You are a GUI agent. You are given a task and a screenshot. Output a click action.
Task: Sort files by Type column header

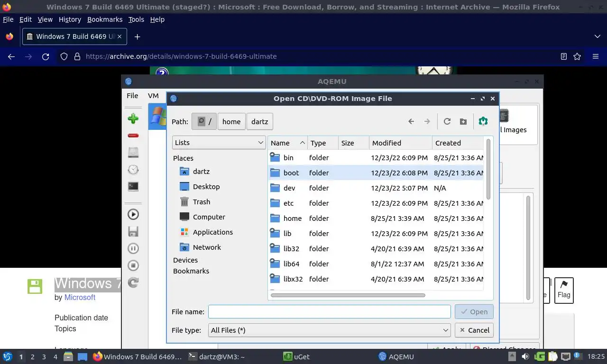pyautogui.click(x=322, y=143)
